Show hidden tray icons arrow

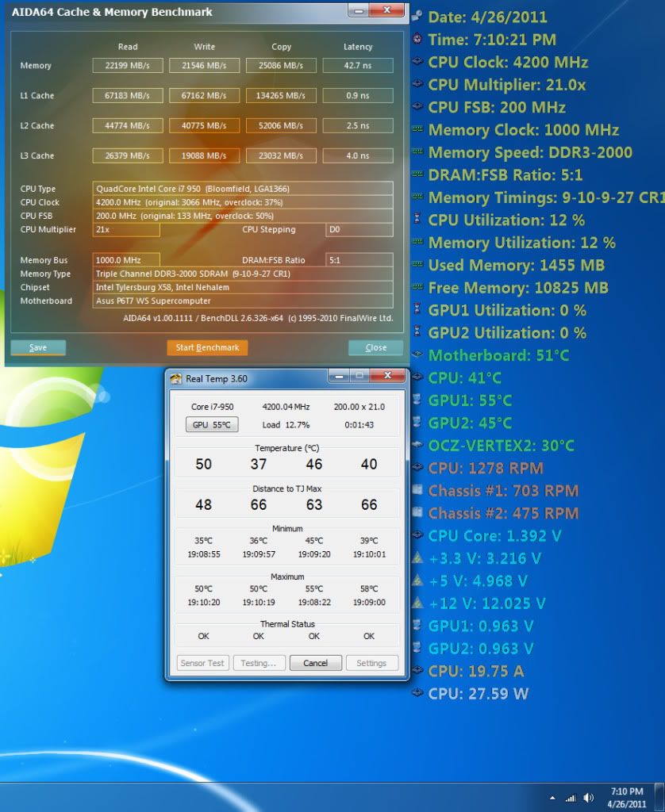[552, 798]
